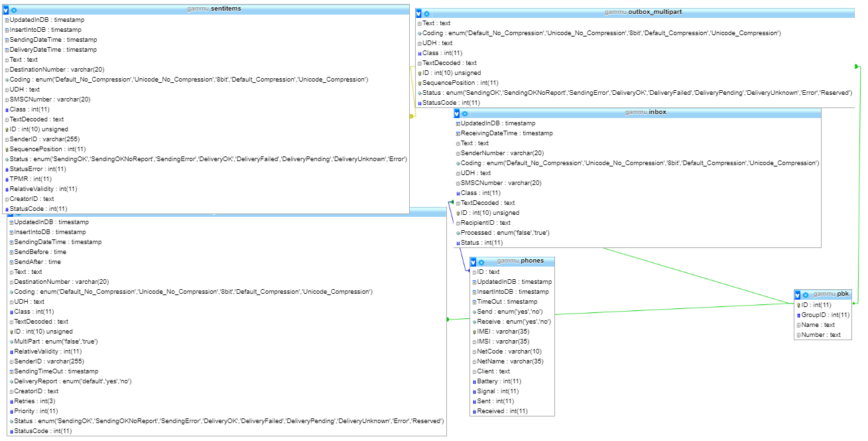Screen dimensions: 868x441
Task: Collapse the sentitems table columns
Action: point(6,10)
